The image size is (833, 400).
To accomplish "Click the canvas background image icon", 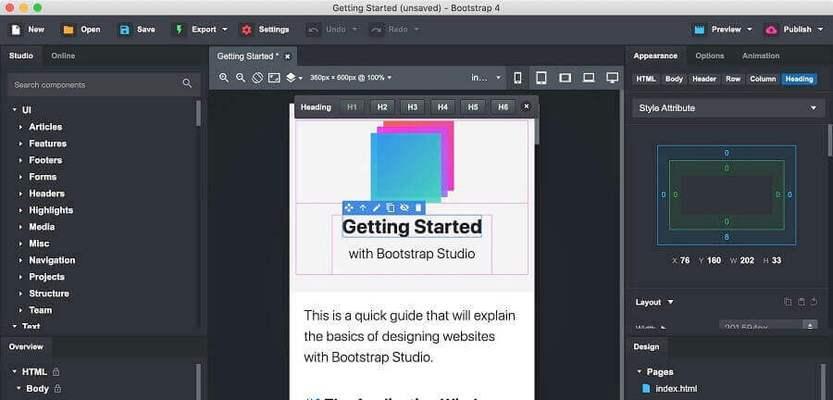I will (x=274, y=78).
